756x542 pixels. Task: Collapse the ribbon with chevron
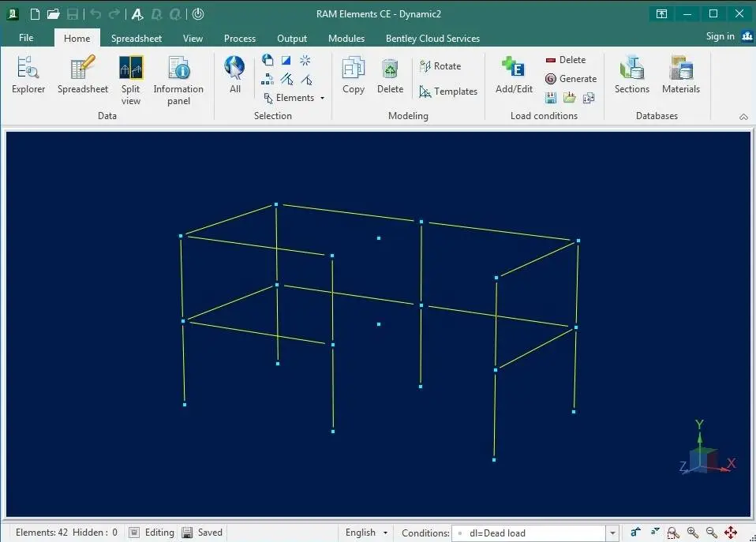(744, 117)
